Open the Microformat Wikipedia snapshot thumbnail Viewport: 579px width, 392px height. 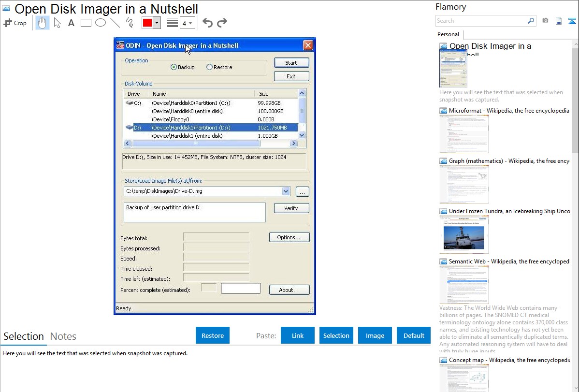[x=464, y=134]
